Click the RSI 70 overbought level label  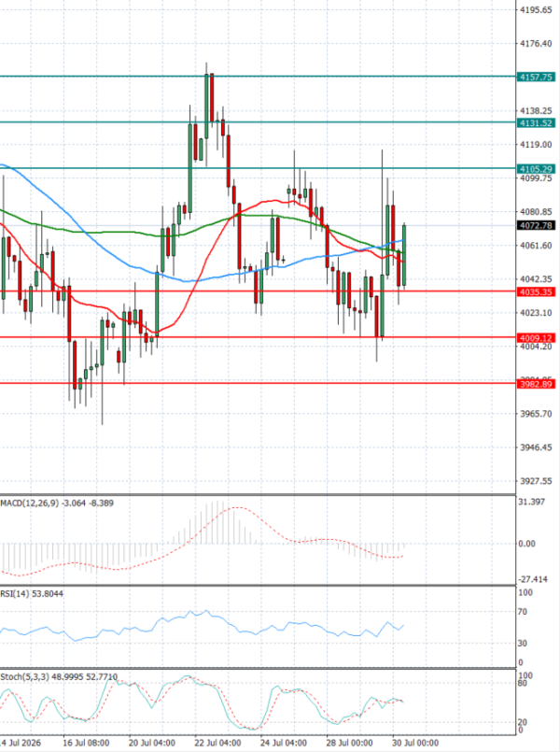pos(522,612)
